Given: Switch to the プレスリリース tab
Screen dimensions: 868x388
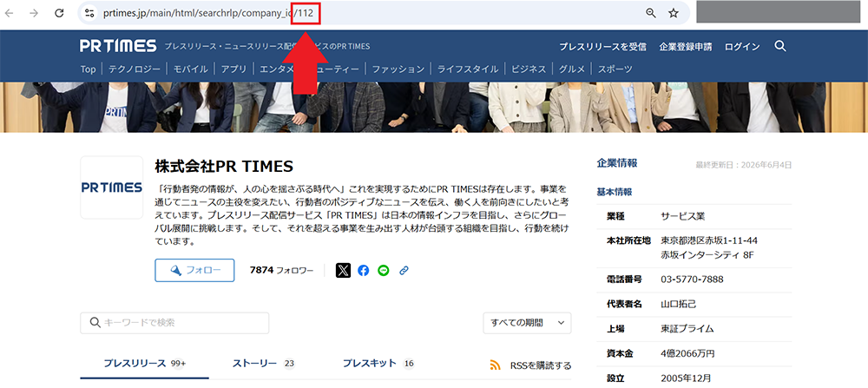Looking at the screenshot, I should click(x=144, y=364).
